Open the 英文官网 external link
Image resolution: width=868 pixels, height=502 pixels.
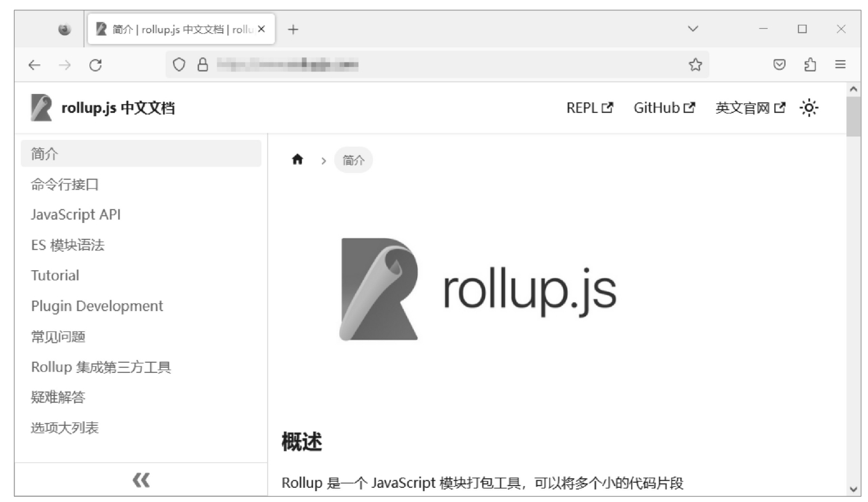[x=750, y=108]
